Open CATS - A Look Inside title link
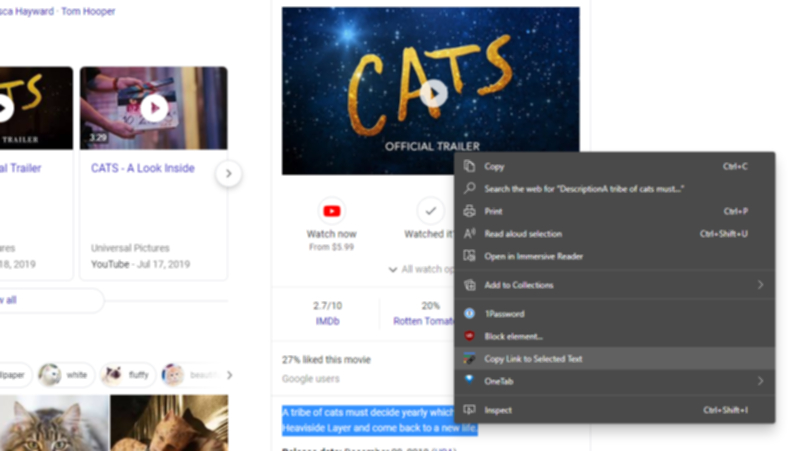Image resolution: width=800 pixels, height=451 pixels. coord(143,168)
